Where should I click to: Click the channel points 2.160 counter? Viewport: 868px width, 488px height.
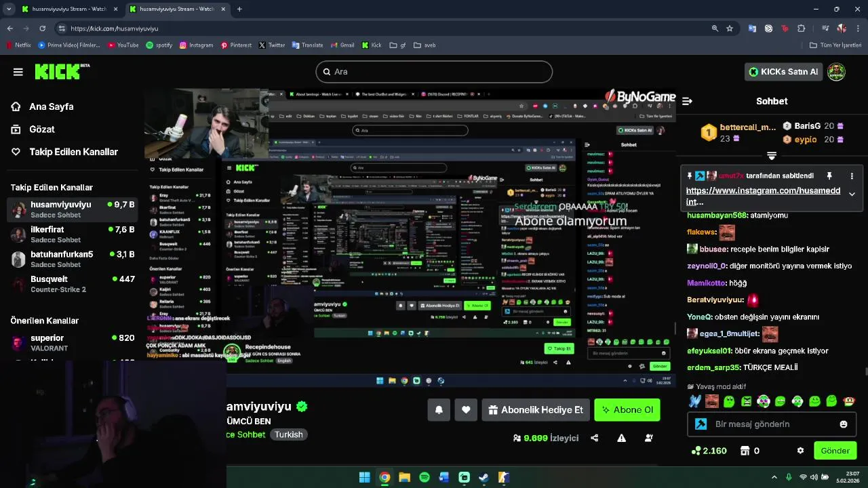point(709,451)
